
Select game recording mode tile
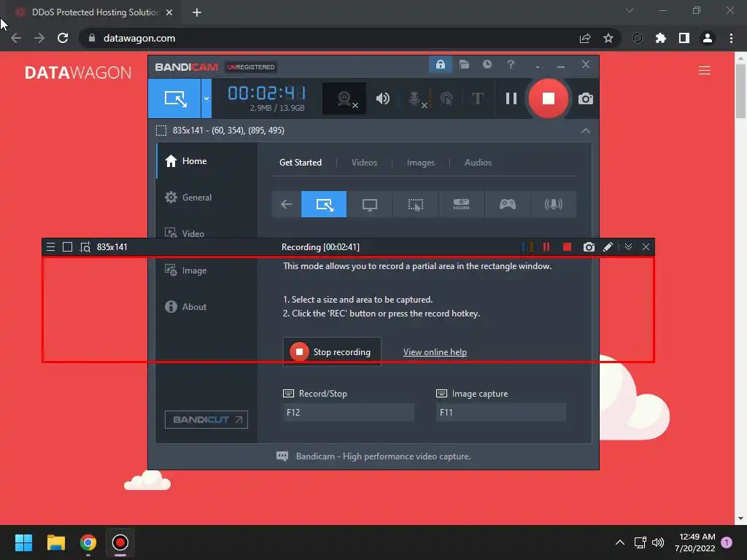click(508, 204)
